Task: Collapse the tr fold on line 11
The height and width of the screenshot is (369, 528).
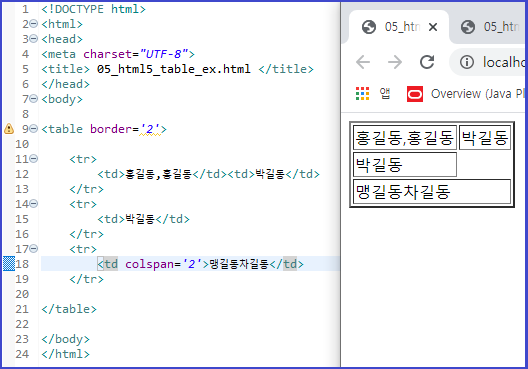Action: (34, 159)
